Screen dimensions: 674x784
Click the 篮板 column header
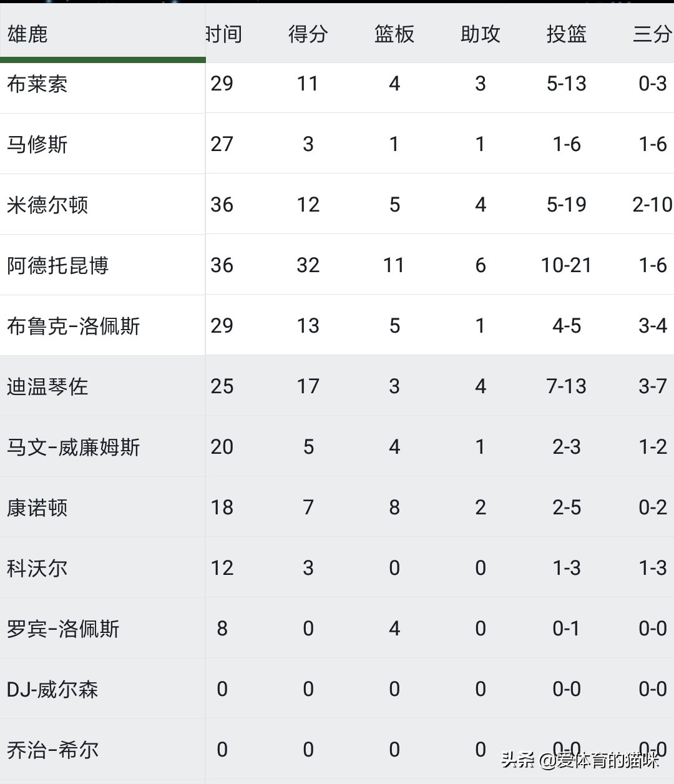pos(394,34)
